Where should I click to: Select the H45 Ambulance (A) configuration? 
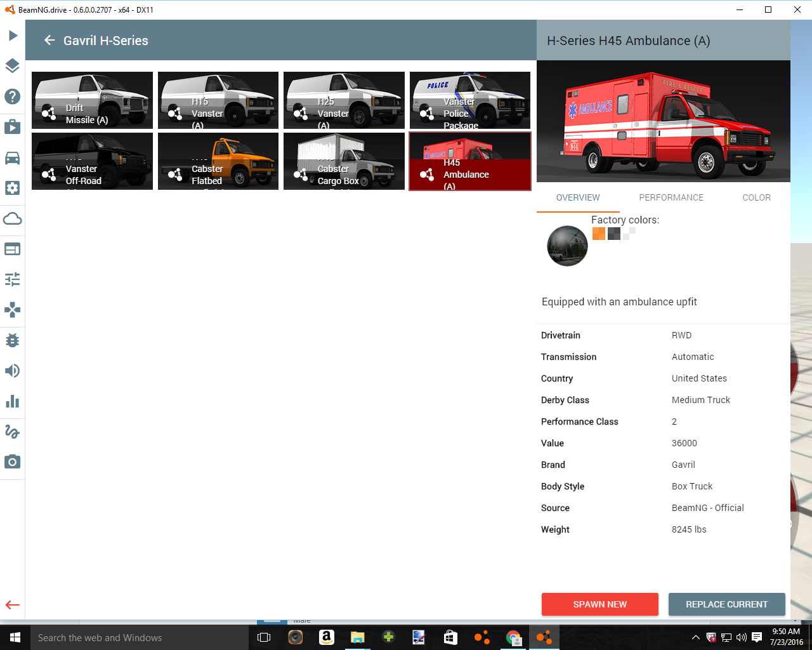[x=470, y=161]
